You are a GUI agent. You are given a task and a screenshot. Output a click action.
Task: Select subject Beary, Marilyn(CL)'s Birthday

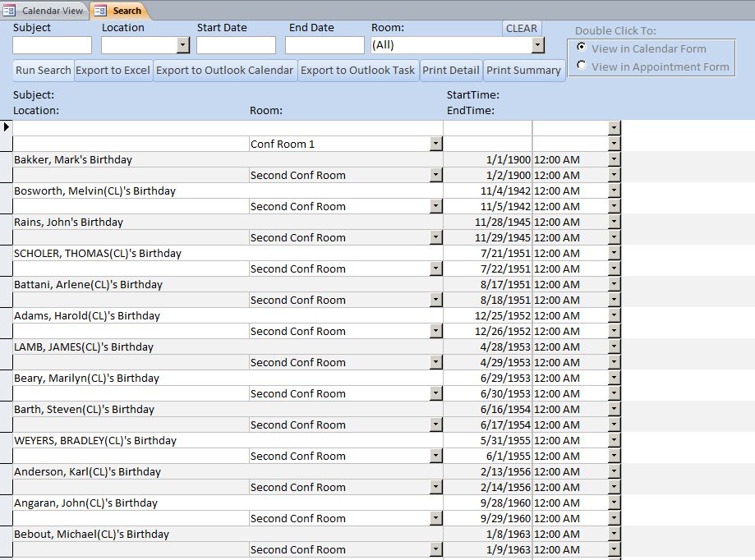[x=228, y=379]
